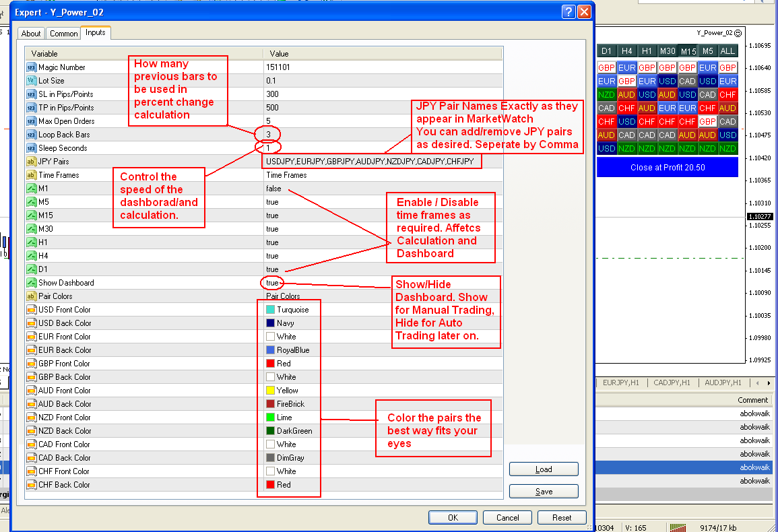Click the EUR Back Color row icon
778x532 pixels.
(x=31, y=350)
